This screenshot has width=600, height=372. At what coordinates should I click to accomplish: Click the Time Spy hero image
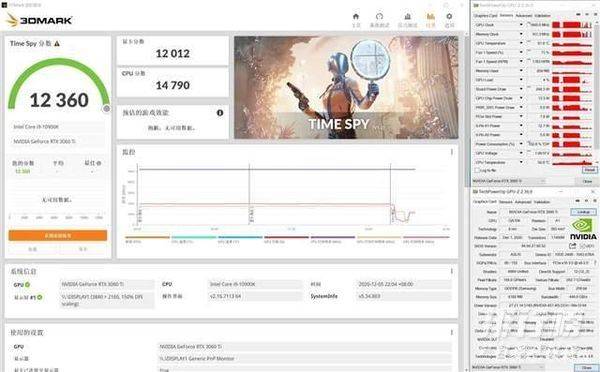[346, 88]
